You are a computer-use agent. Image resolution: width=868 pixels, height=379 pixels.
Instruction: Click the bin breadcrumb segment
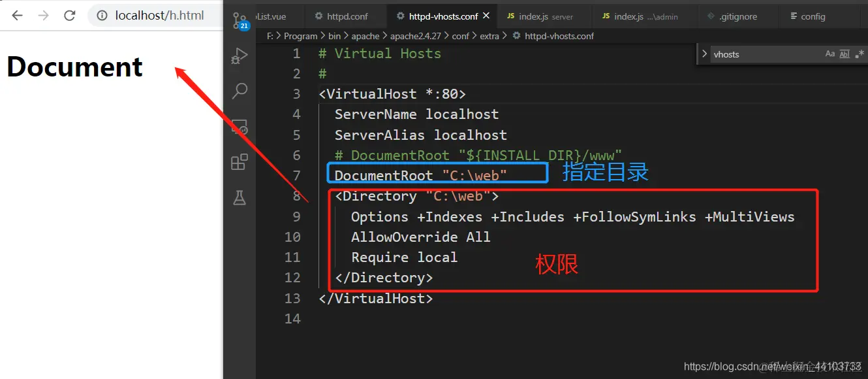334,36
